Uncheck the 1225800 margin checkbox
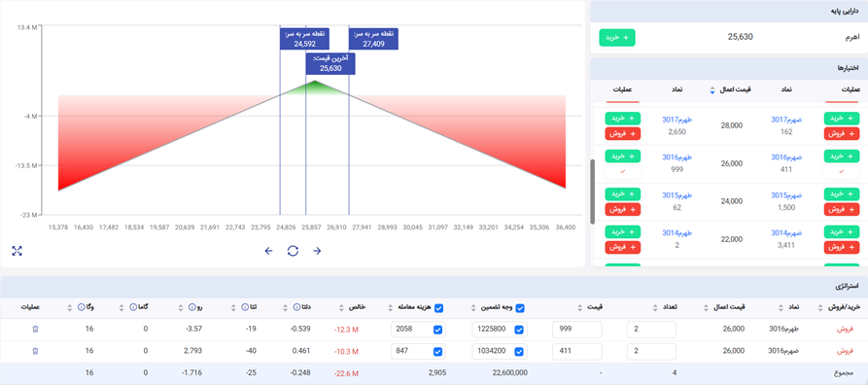The width and height of the screenshot is (868, 385). coord(519,330)
